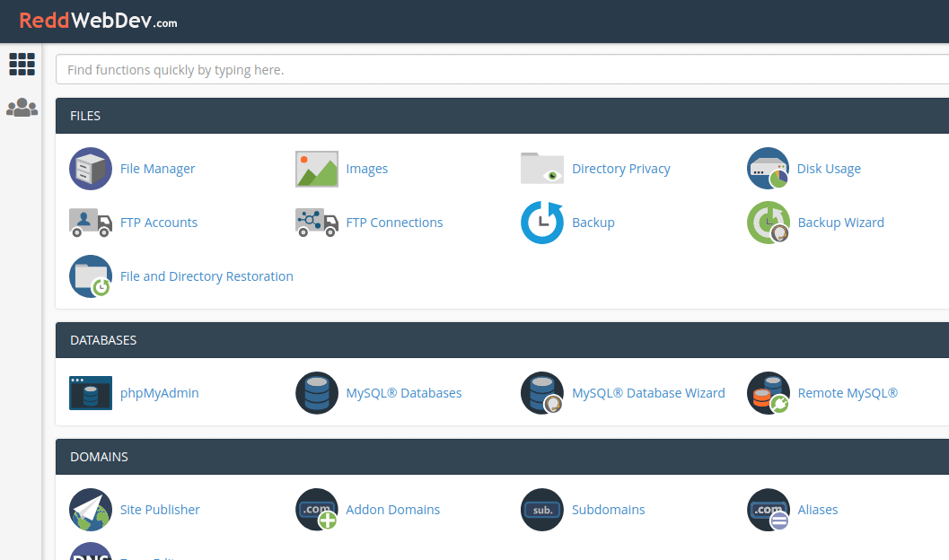Click the 'Site Publisher' text link
Viewport: 949px width, 560px height.
(160, 510)
